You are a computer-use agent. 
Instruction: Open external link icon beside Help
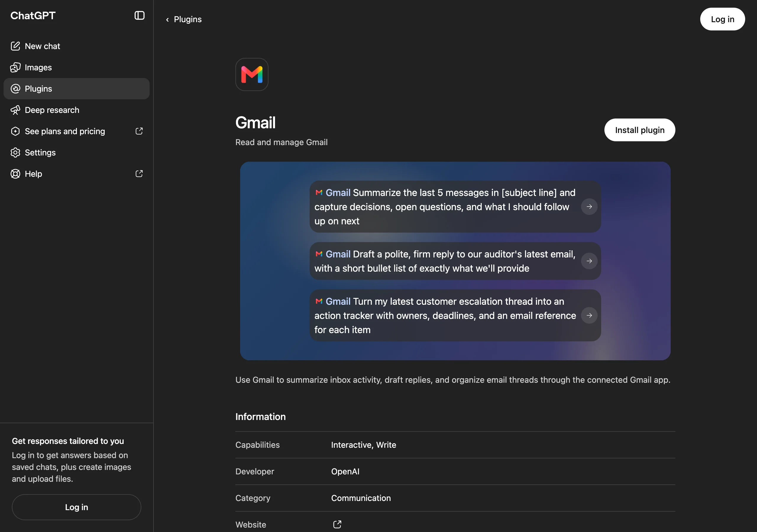point(139,174)
